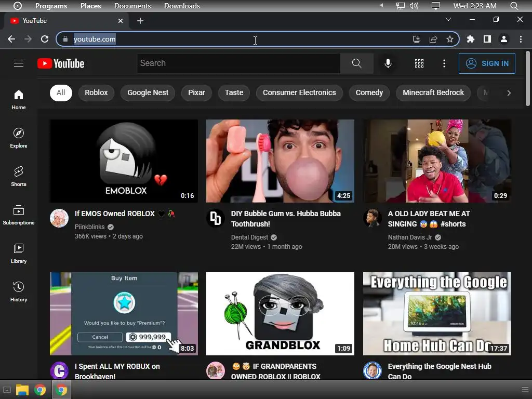Open the Programs menu
Viewport: 532px width, 399px height.
[x=51, y=6]
